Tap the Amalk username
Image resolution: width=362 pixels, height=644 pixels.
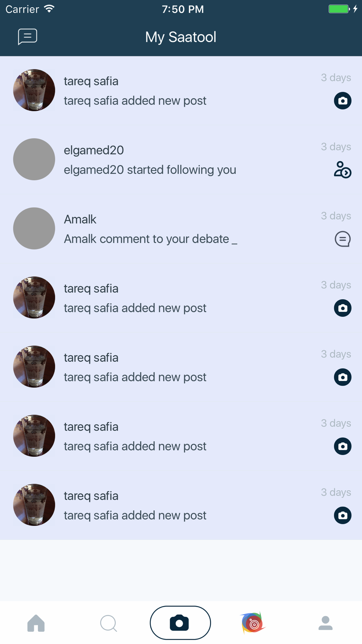(x=80, y=219)
